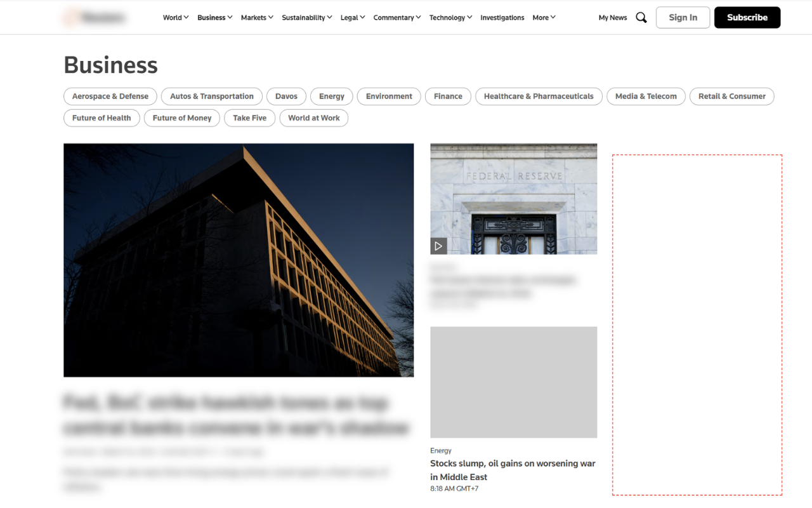Image resolution: width=812 pixels, height=508 pixels.
Task: Open the Investigations section
Action: pyautogui.click(x=502, y=18)
